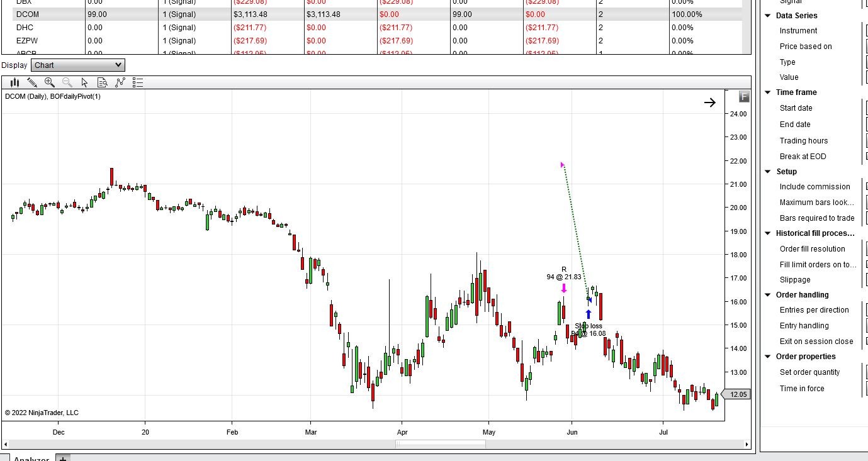The height and width of the screenshot is (461, 868).
Task: Collapse the Historical fill processing section
Action: tap(768, 233)
